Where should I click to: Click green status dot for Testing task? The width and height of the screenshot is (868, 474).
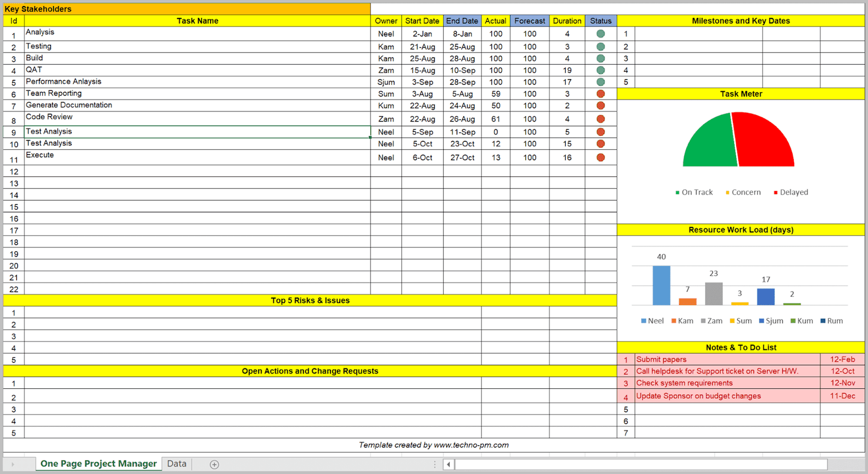click(601, 47)
